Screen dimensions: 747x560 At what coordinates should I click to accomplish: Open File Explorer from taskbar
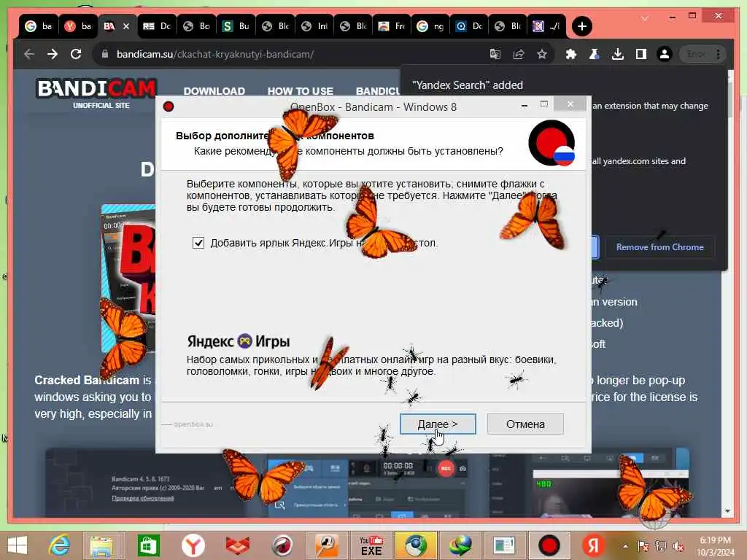tap(101, 545)
